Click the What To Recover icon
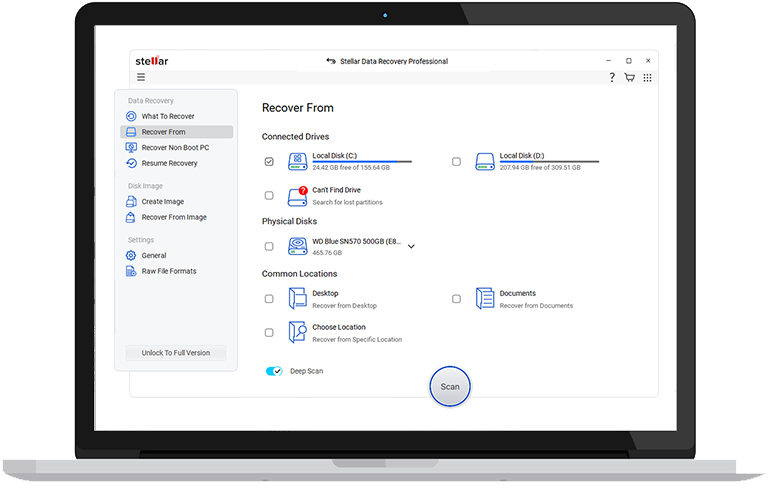The image size is (772, 488). [x=131, y=116]
